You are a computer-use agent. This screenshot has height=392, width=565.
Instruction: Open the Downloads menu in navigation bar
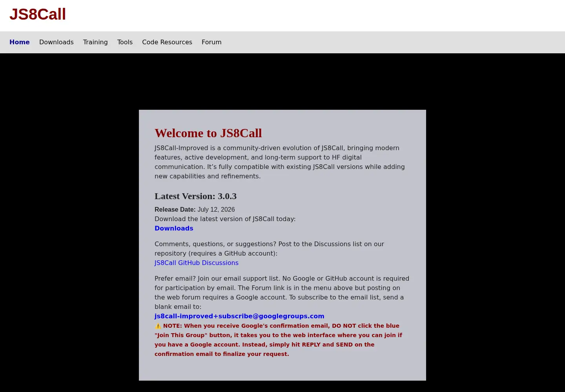click(56, 42)
